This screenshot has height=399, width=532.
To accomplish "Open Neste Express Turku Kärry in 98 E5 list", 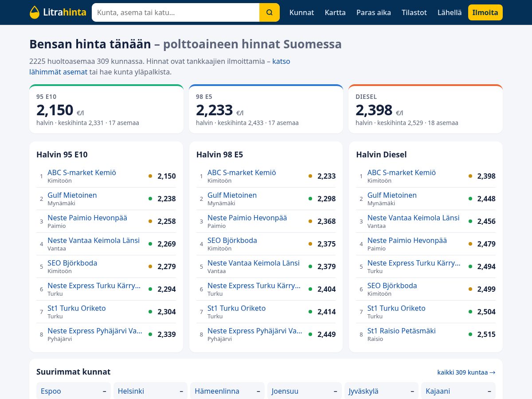I will pos(254,286).
